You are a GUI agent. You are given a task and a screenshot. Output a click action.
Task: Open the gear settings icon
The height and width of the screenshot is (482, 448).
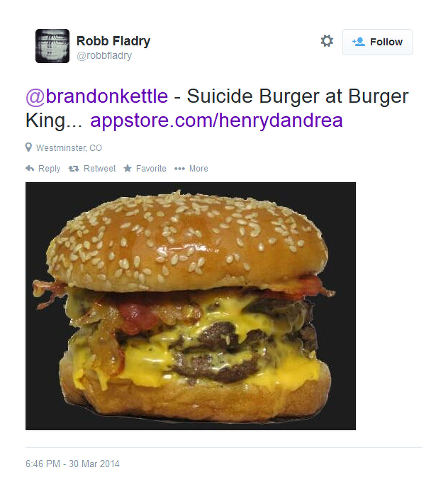click(x=327, y=41)
